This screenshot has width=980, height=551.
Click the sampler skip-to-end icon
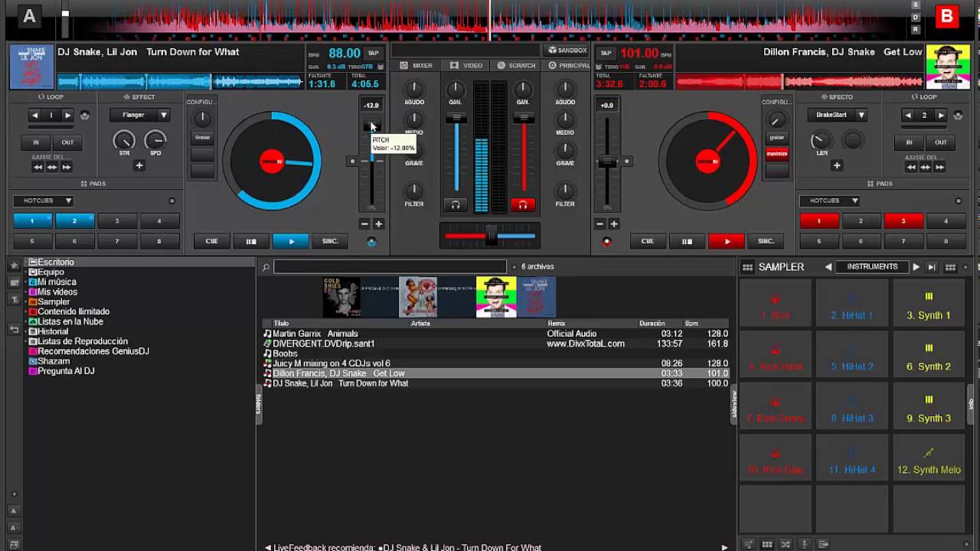pyautogui.click(x=932, y=267)
